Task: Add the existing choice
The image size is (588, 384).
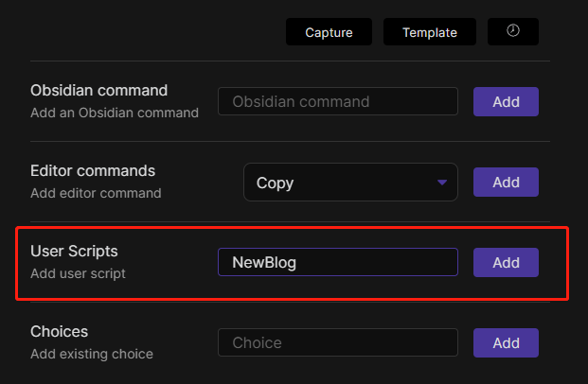Action: [506, 342]
